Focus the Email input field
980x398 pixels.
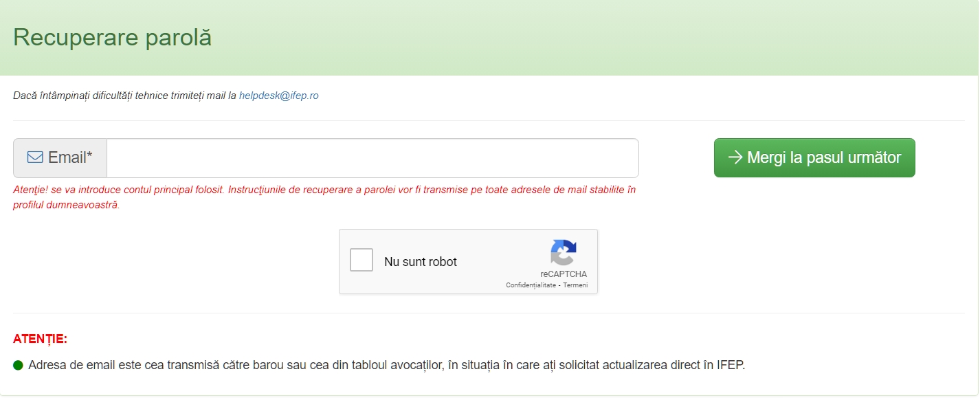[372, 158]
